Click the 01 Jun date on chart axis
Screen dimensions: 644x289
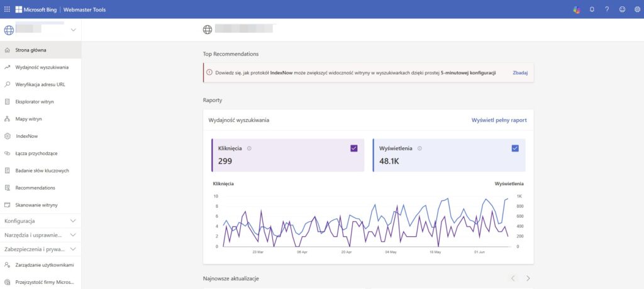(480, 252)
